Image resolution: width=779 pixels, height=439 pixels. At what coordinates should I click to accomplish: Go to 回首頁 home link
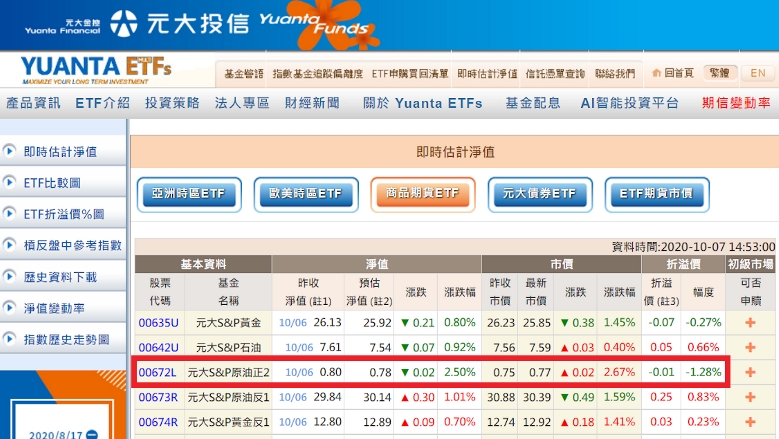point(679,73)
